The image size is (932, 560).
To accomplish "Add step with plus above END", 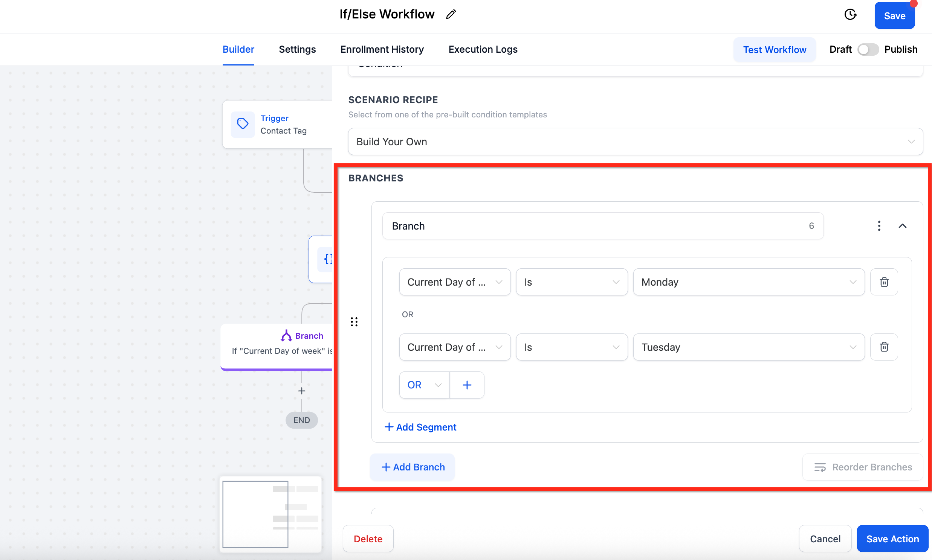I will [x=301, y=391].
